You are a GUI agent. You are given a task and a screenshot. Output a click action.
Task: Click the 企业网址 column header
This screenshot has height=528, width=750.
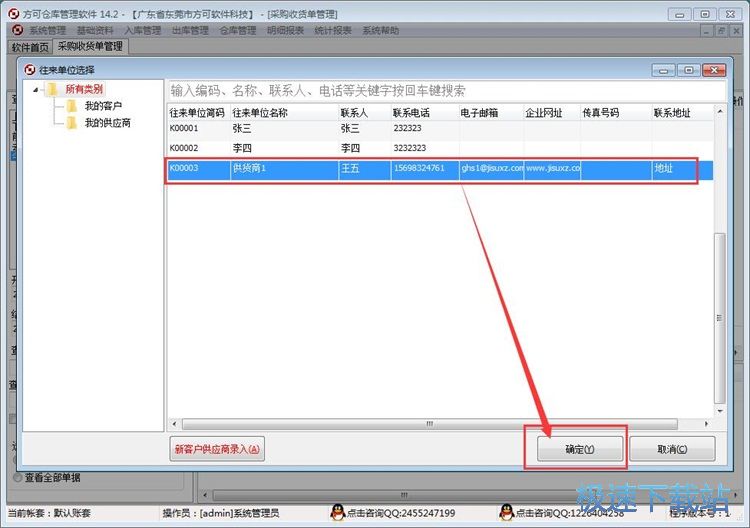tap(552, 113)
